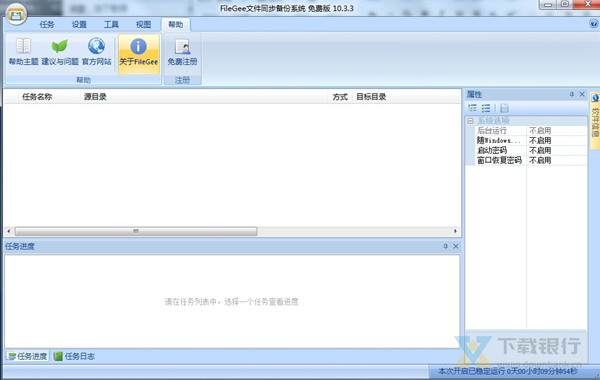
Task: Open the 帮助主题 help topics icon
Action: click(23, 52)
